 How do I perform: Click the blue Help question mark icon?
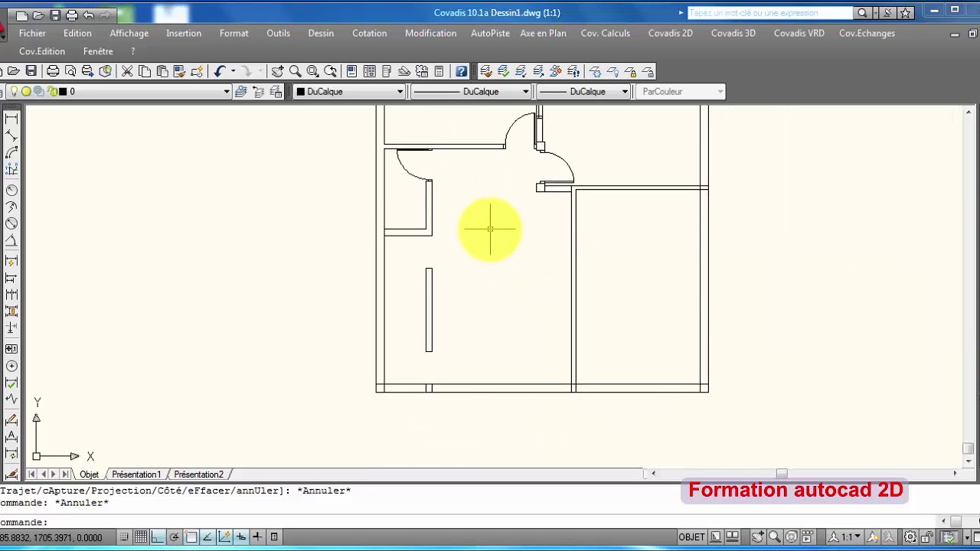[x=461, y=71]
